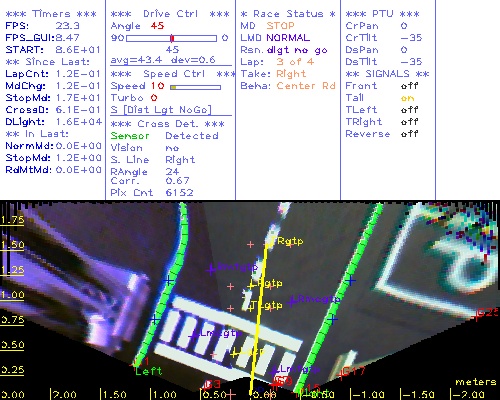Click the Front signal 'off' status
This screenshot has height=400, width=500.
pos(409,85)
